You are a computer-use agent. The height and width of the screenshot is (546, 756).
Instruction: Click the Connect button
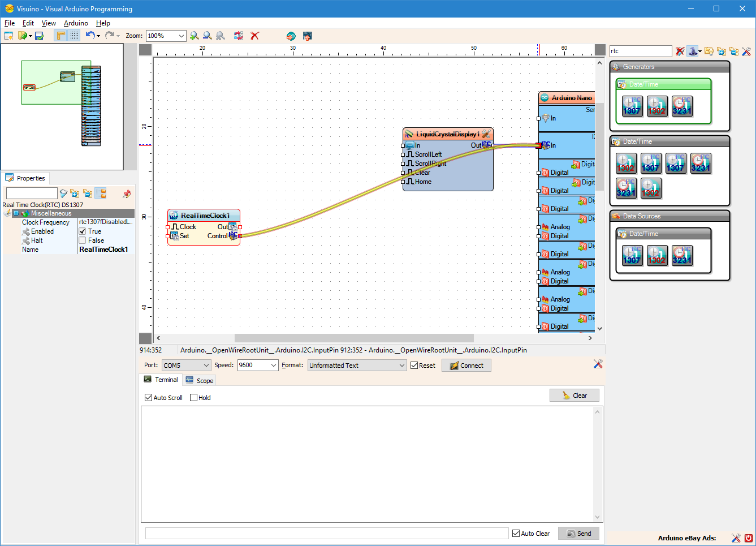tap(466, 366)
